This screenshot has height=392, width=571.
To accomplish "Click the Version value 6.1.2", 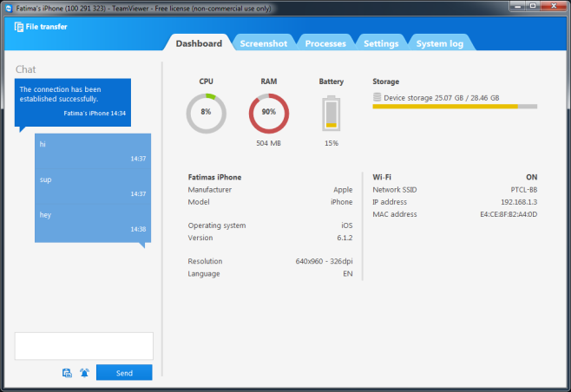I will coord(345,238).
